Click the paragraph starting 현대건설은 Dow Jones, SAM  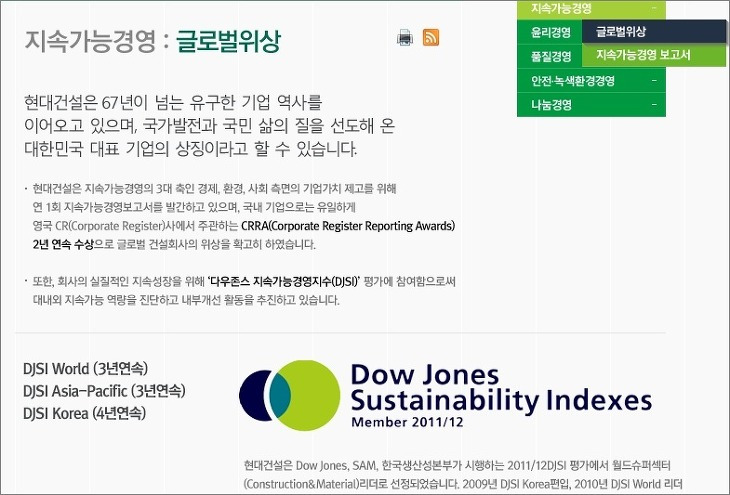457,465
